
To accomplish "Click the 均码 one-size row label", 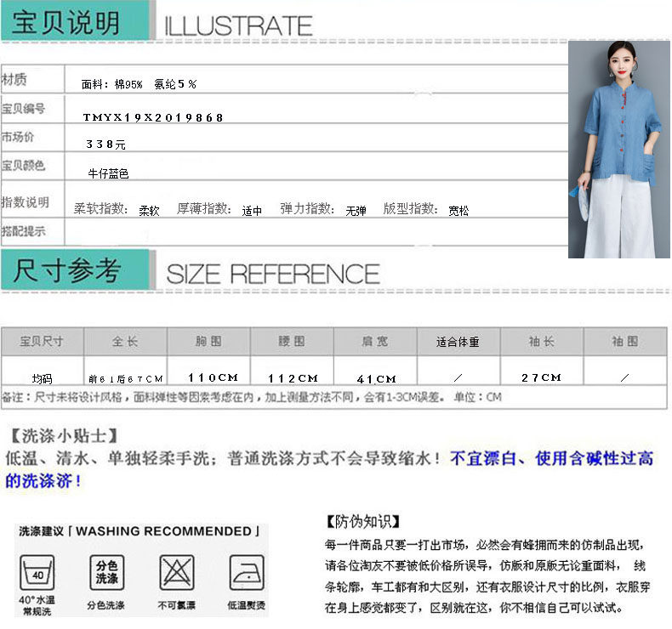I will click(x=42, y=378).
